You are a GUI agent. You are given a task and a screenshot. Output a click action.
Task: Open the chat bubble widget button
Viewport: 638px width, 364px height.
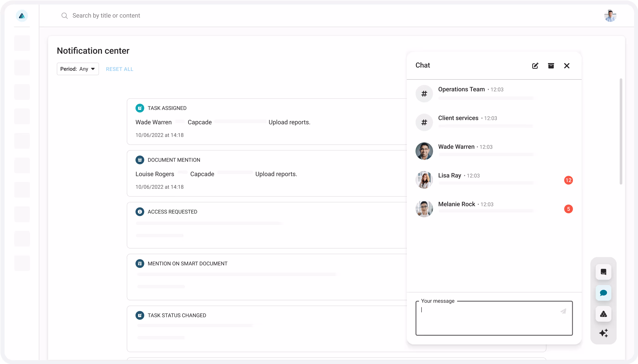[603, 293]
